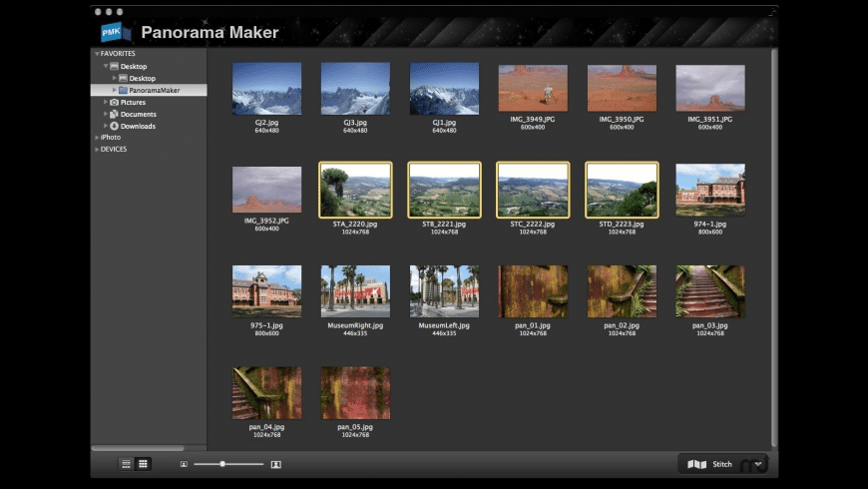868x489 pixels.
Task: Switch to grid thumbnail view
Action: [x=143, y=464]
